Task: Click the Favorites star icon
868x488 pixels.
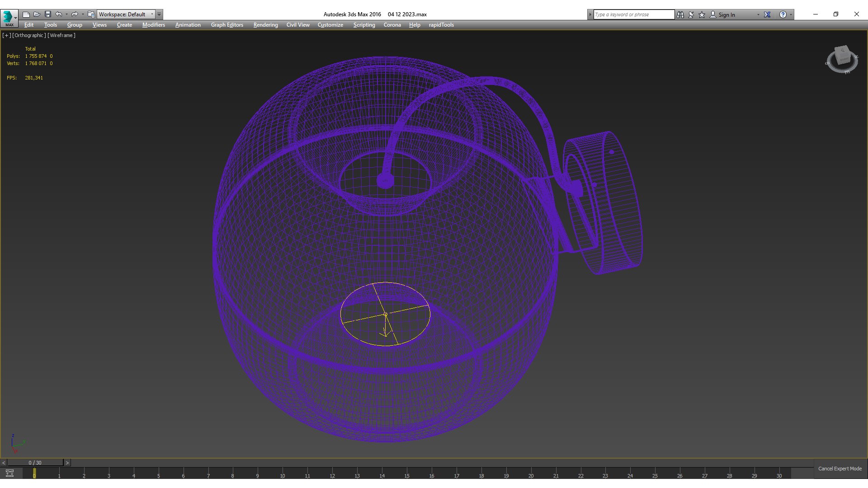Action: click(x=702, y=14)
